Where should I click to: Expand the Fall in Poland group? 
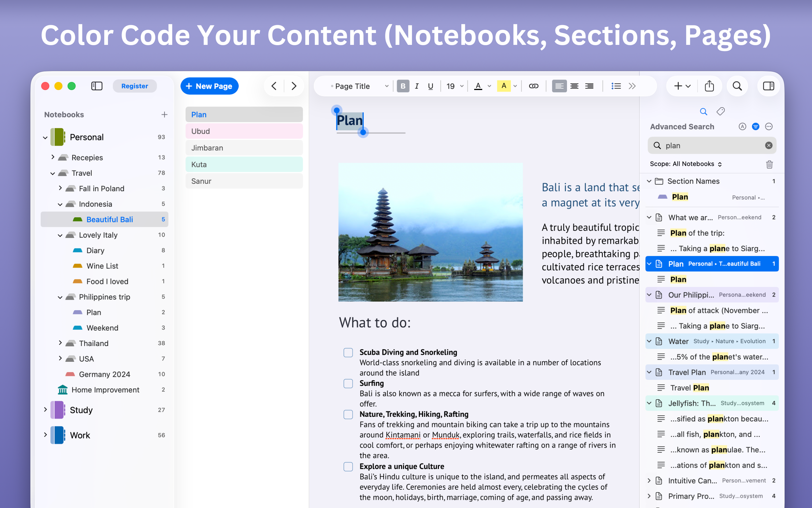point(60,188)
